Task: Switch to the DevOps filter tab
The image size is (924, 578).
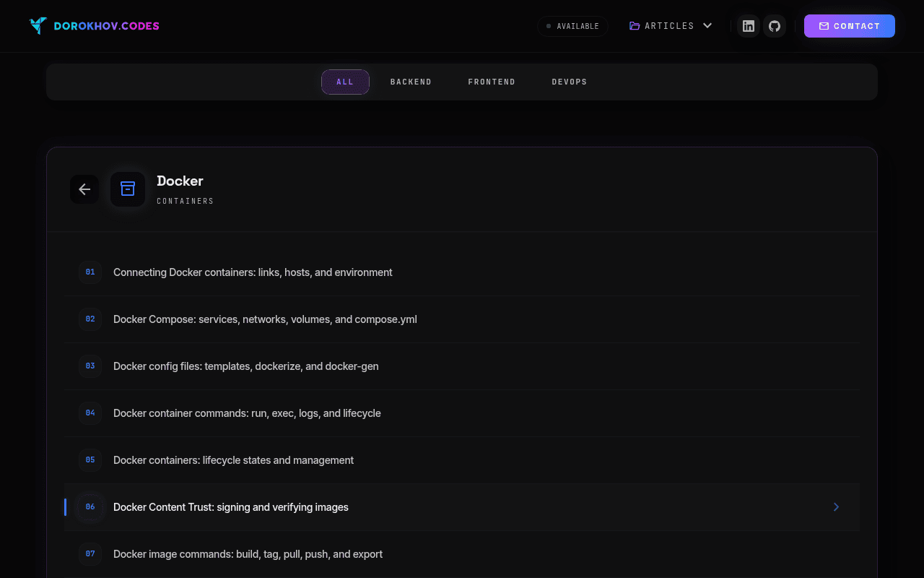Action: coord(570,82)
